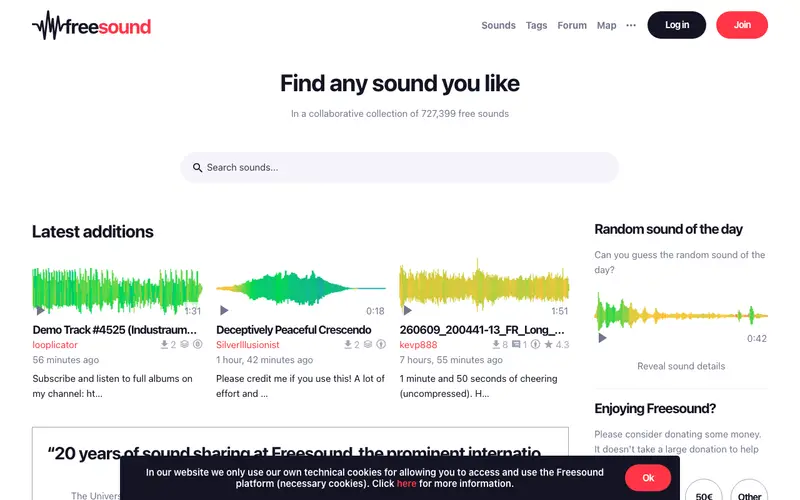800x500 pixels.
Task: Select the Other donation amount button
Action: pos(749,491)
